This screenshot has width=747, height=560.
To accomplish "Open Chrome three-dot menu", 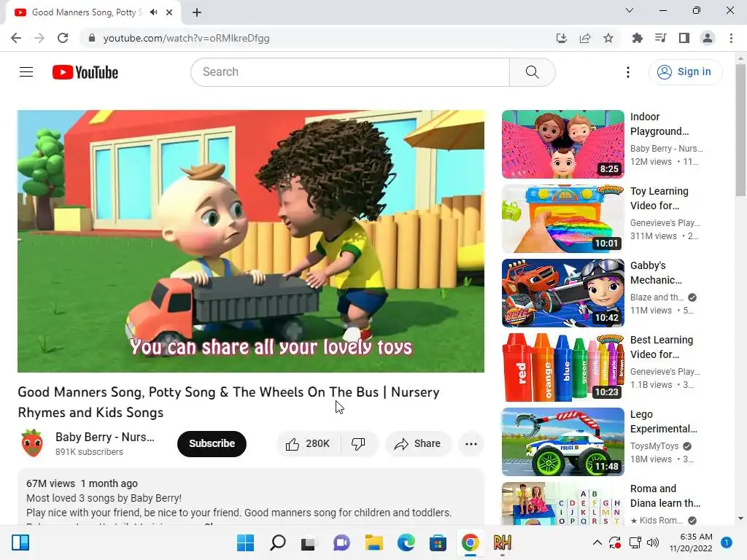I will coord(731,38).
